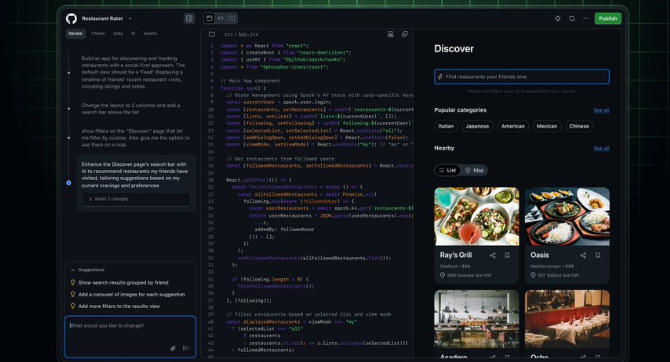Filter by the Mexican category chip
Image resolution: width=670 pixels, height=362 pixels.
(x=547, y=126)
